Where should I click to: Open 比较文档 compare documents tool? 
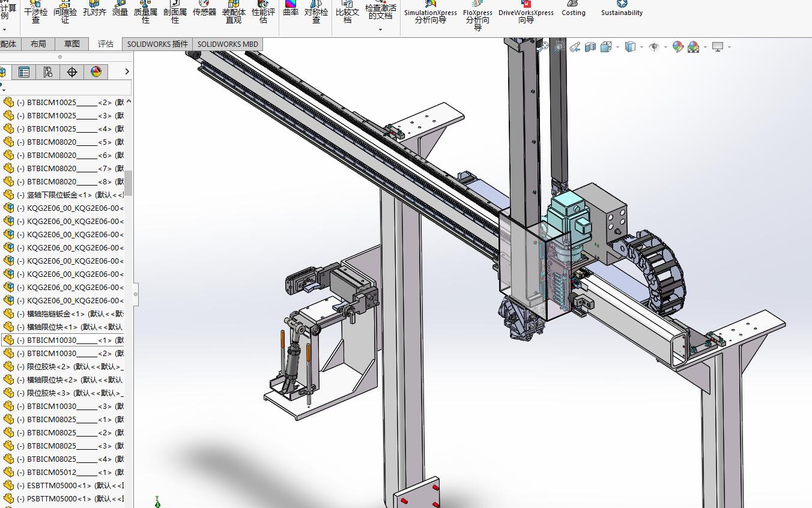click(x=347, y=12)
